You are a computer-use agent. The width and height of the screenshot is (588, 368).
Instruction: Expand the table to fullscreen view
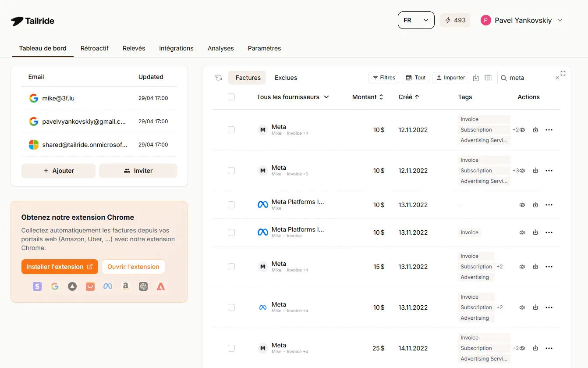tap(563, 73)
